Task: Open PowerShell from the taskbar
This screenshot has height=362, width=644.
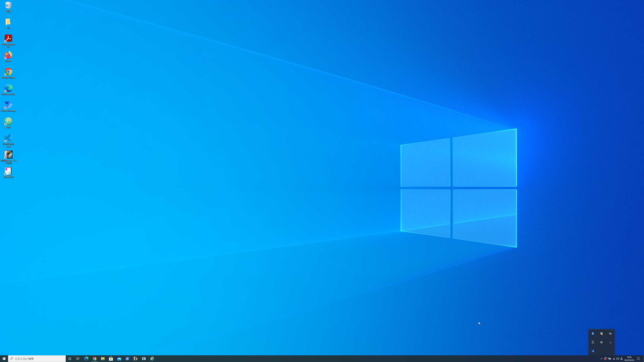Action: [127, 359]
